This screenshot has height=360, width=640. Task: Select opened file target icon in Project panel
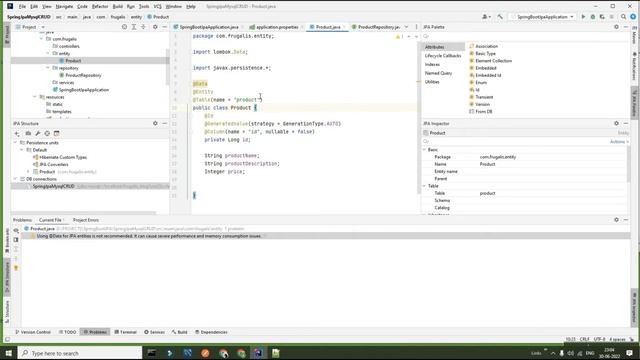tap(124, 27)
